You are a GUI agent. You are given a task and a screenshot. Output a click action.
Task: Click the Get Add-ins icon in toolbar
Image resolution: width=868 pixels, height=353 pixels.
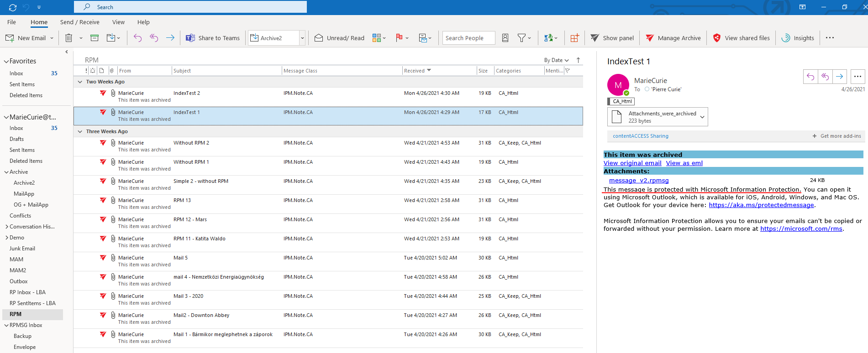(574, 38)
